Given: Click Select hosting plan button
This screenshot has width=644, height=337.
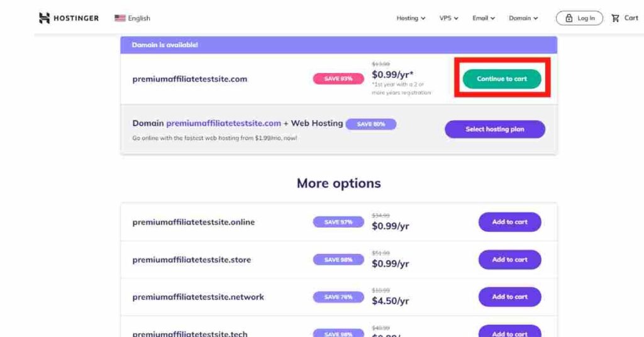Looking at the screenshot, I should point(495,130).
